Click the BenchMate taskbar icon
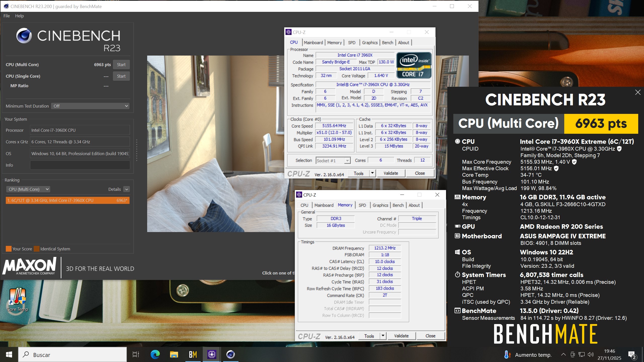Image resolution: width=644 pixels, height=362 pixels. click(x=193, y=354)
